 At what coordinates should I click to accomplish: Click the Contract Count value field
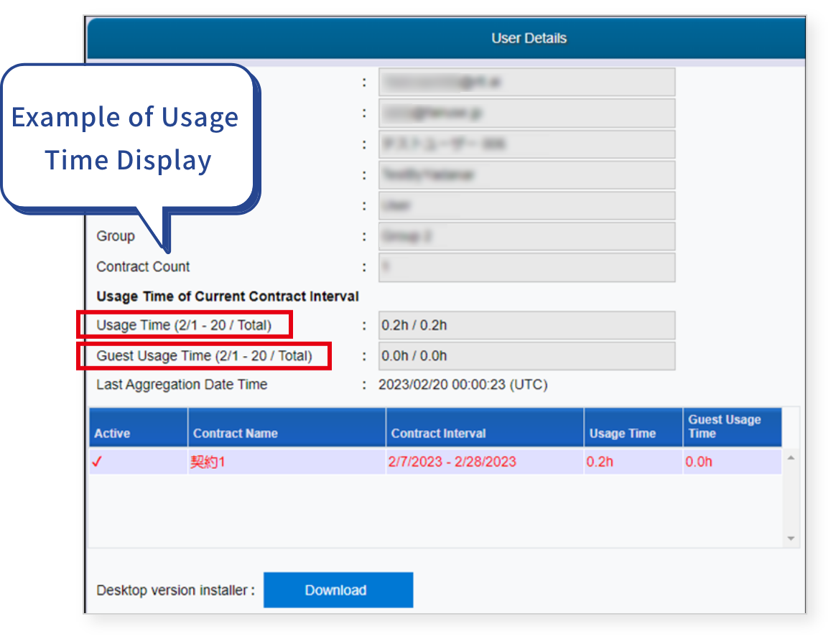pos(526,267)
